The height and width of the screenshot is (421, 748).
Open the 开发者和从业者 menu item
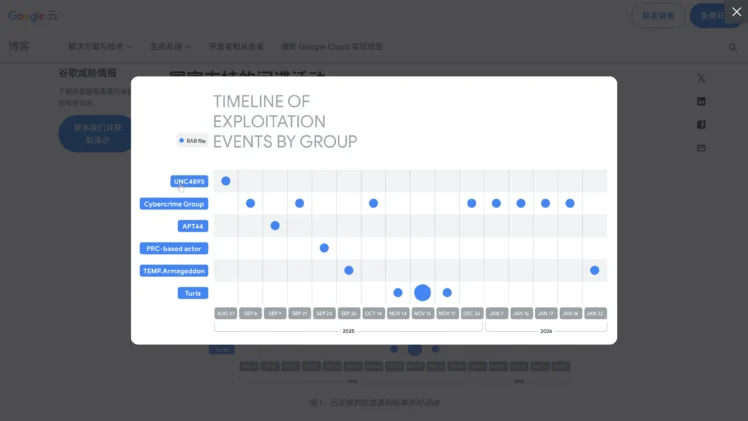point(236,47)
